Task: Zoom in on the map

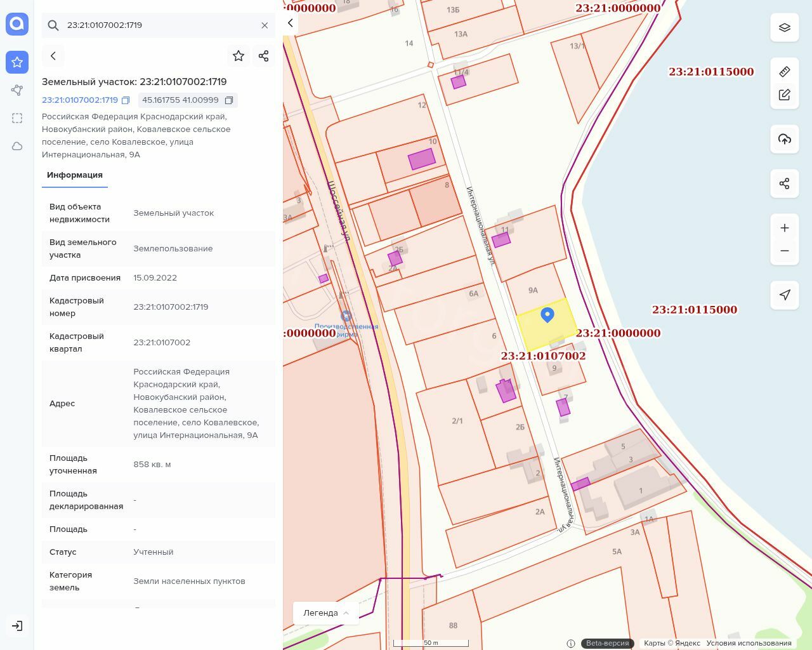Action: (x=785, y=228)
